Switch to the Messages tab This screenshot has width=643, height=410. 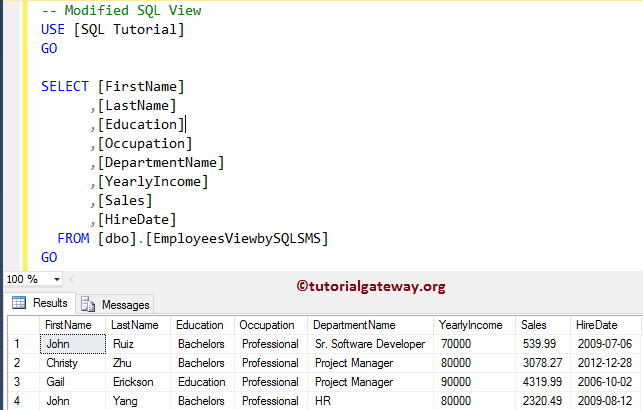(x=116, y=304)
